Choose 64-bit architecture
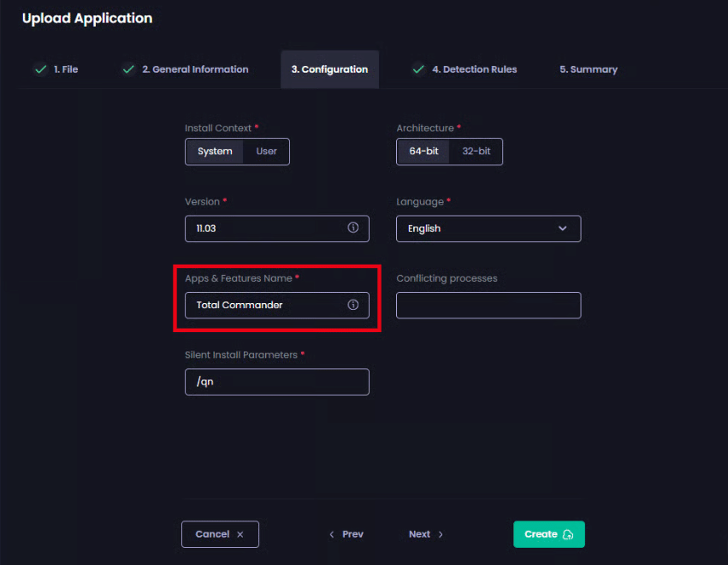Viewport: 728px width, 565px height. (x=424, y=152)
